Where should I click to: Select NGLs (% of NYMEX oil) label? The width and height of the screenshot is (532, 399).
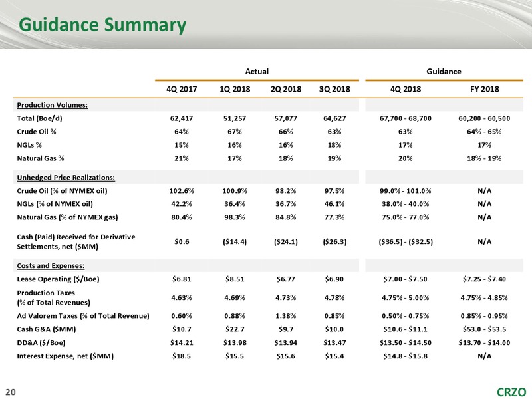55,204
